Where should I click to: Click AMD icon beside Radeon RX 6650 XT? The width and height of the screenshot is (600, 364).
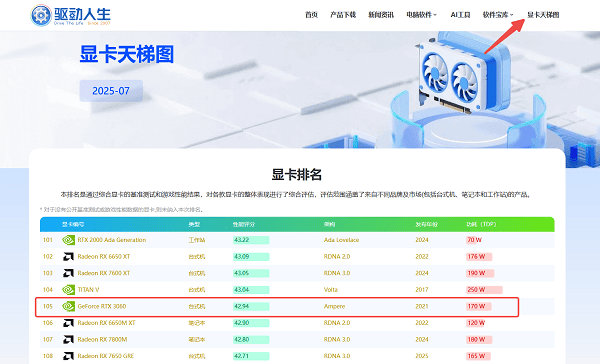pos(68,256)
